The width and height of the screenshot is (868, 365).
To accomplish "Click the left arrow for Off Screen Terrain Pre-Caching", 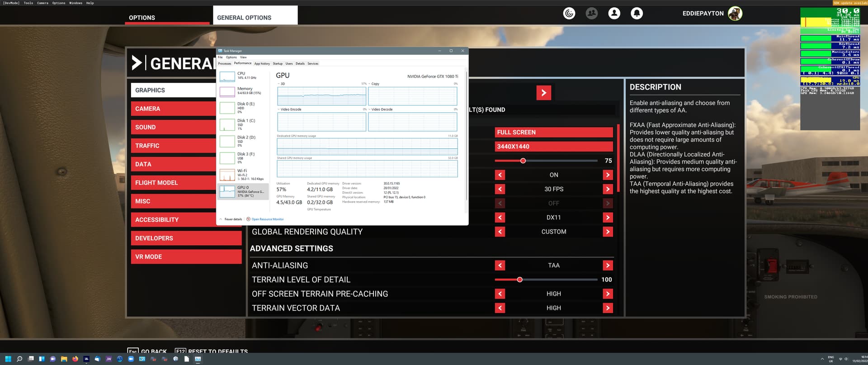I will [500, 294].
